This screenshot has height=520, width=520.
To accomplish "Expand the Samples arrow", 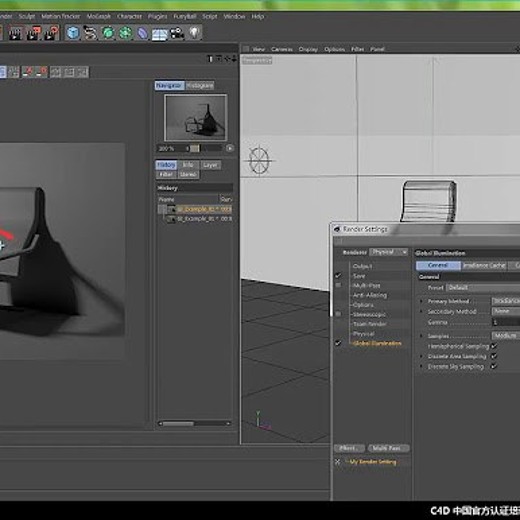I will (422, 336).
